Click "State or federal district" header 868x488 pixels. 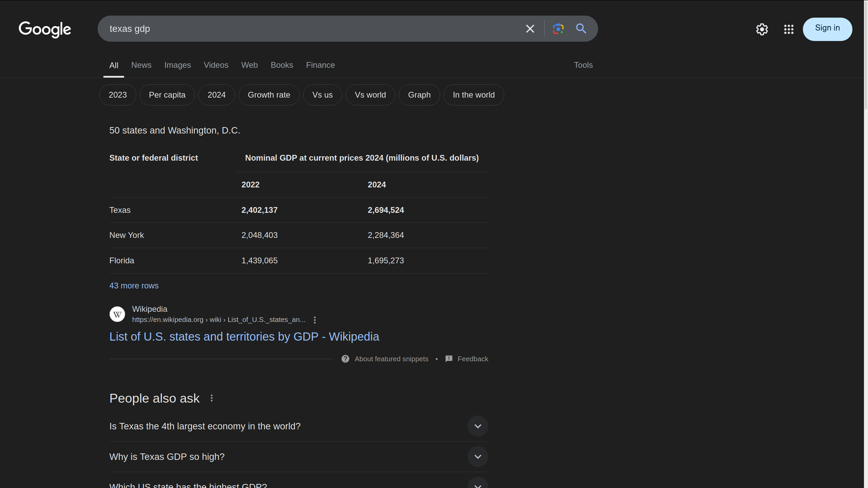point(154,158)
